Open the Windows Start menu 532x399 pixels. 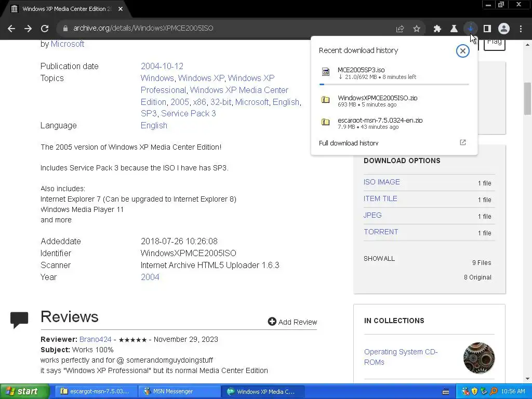(x=25, y=392)
